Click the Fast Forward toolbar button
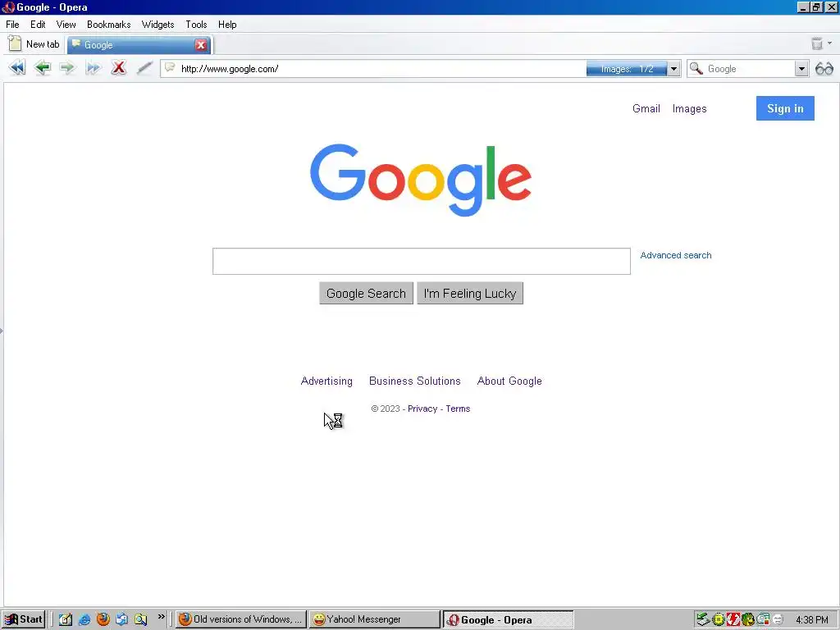Image resolution: width=840 pixels, height=630 pixels. 94,68
